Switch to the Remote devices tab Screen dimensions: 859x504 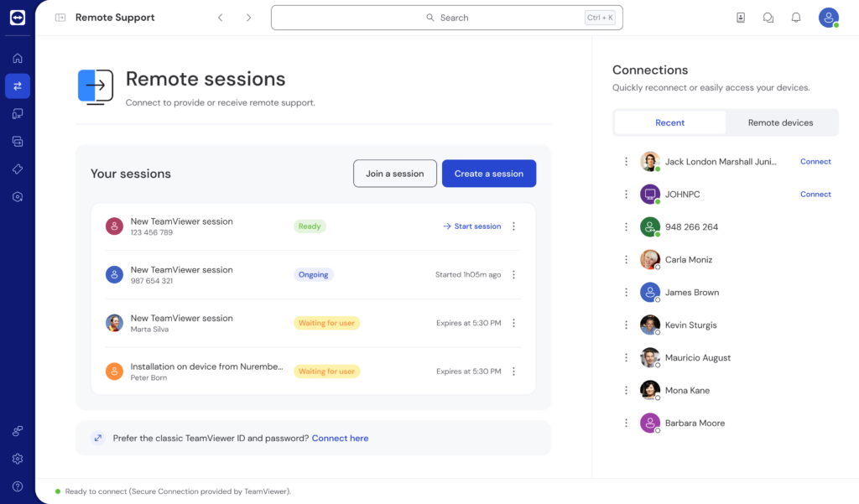tap(781, 122)
